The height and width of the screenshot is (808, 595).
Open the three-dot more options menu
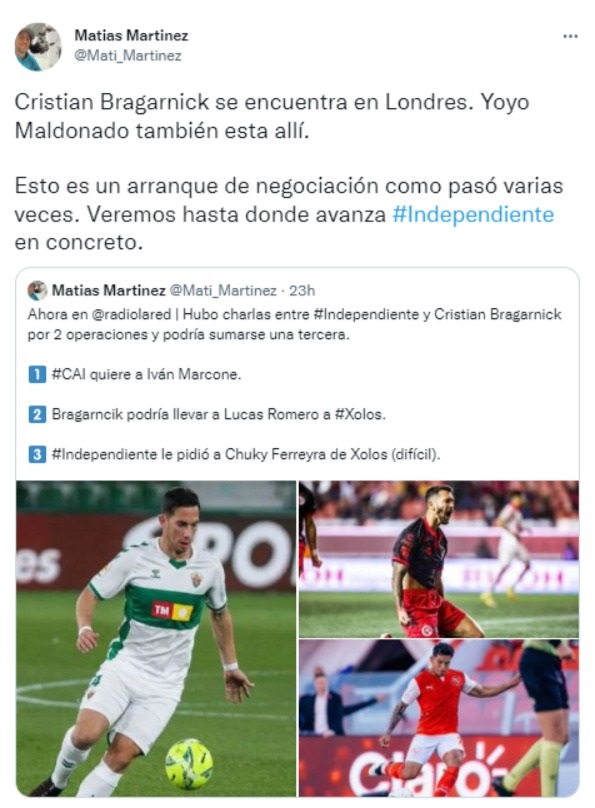[570, 36]
